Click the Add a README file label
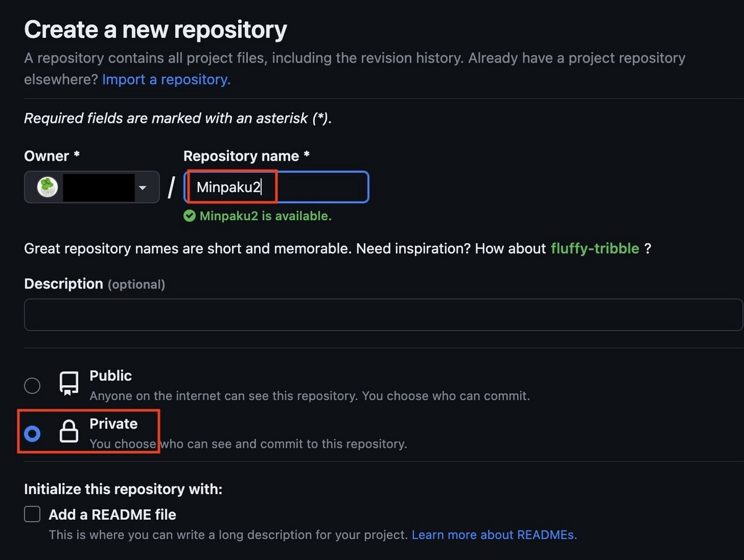Screen dimensions: 744x560 (112, 515)
